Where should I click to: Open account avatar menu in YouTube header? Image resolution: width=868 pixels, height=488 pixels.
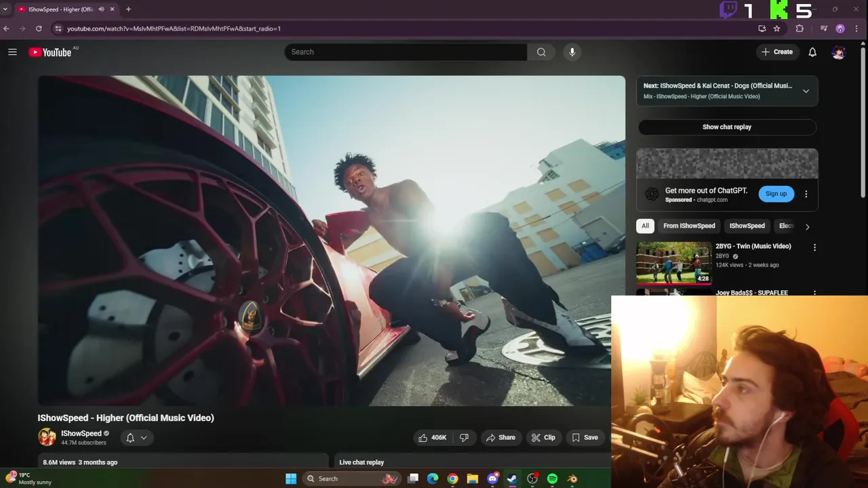tap(839, 52)
